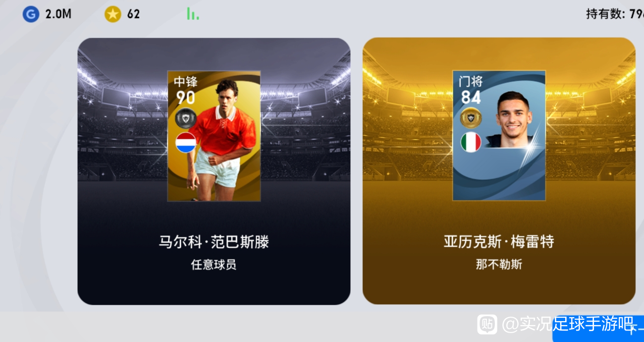
Task: Tap the Italy flag on Meret's card
Action: (471, 142)
